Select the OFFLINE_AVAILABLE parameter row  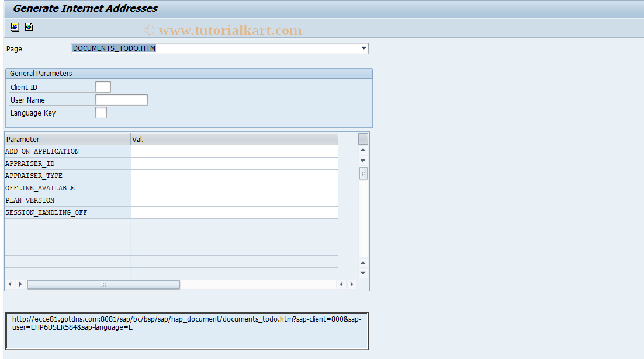(68, 189)
